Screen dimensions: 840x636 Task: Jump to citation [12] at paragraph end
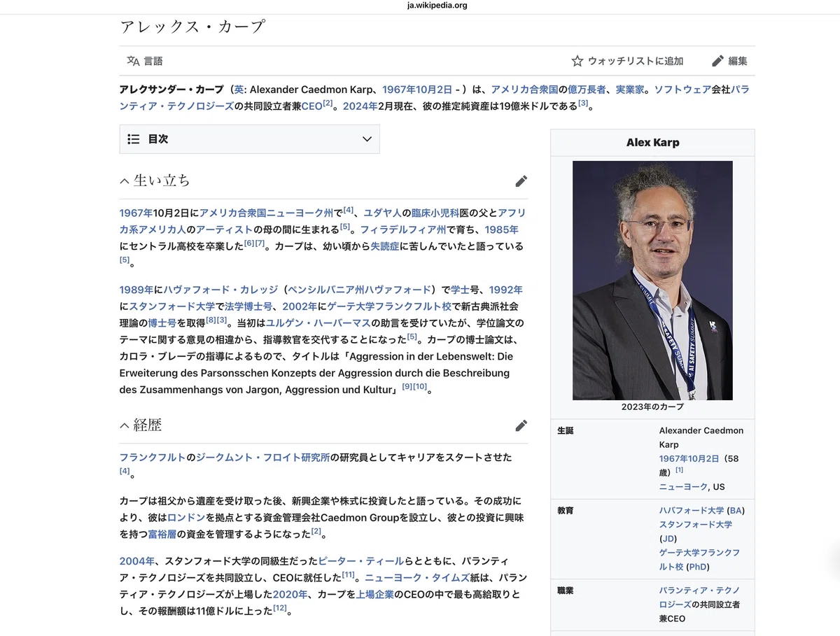click(280, 609)
